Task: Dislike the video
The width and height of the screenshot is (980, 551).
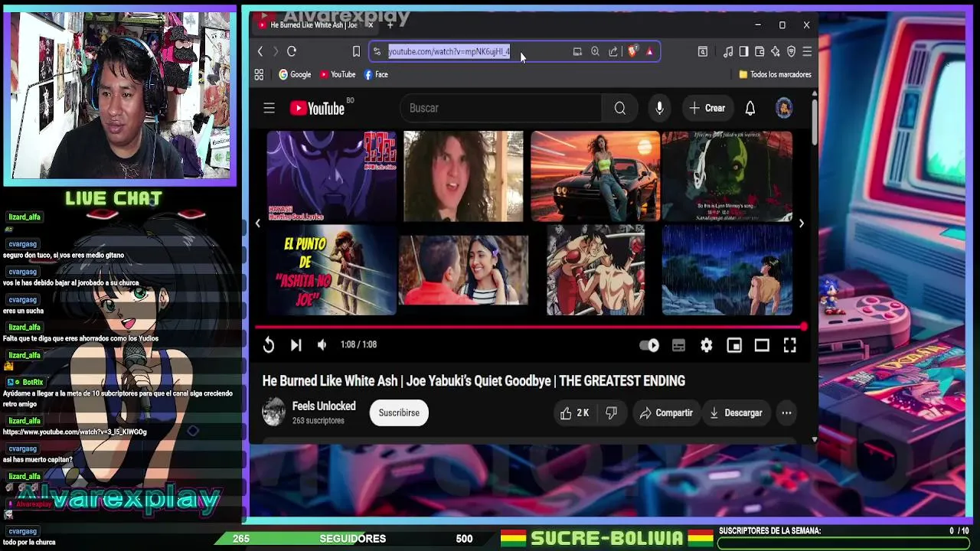Action: pyautogui.click(x=611, y=412)
